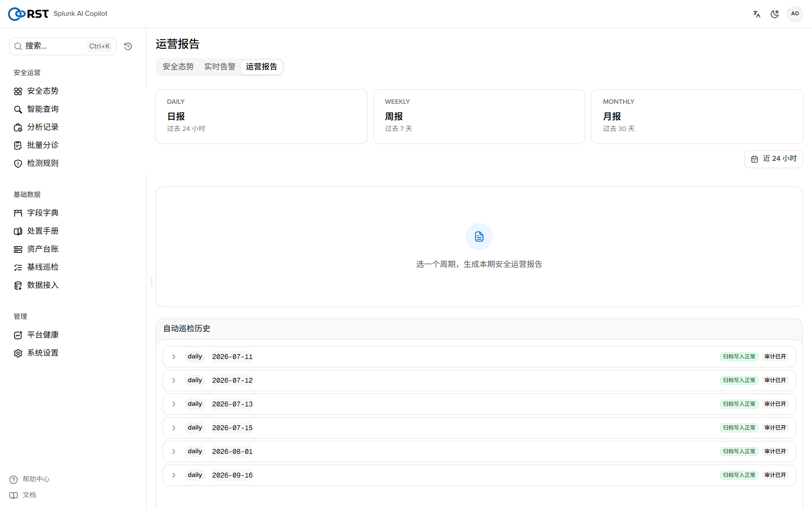Click the 分析记录 sidebar icon
The height and width of the screenshot is (508, 812).
(18, 127)
